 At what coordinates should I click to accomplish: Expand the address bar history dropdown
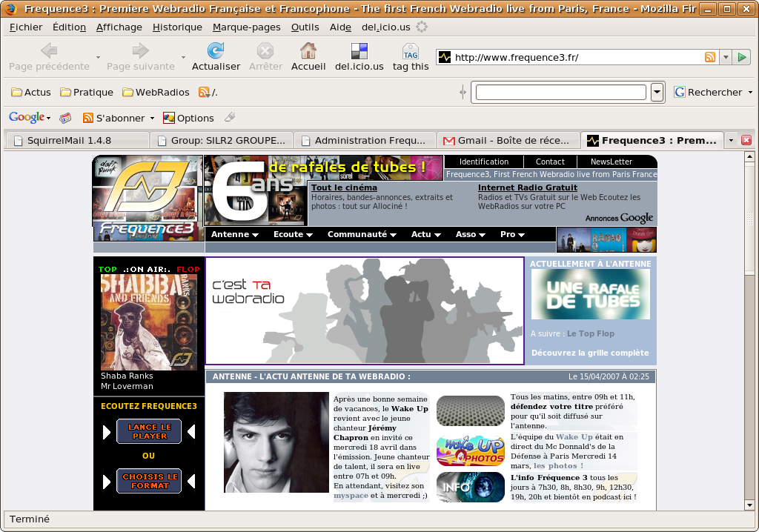pos(726,57)
